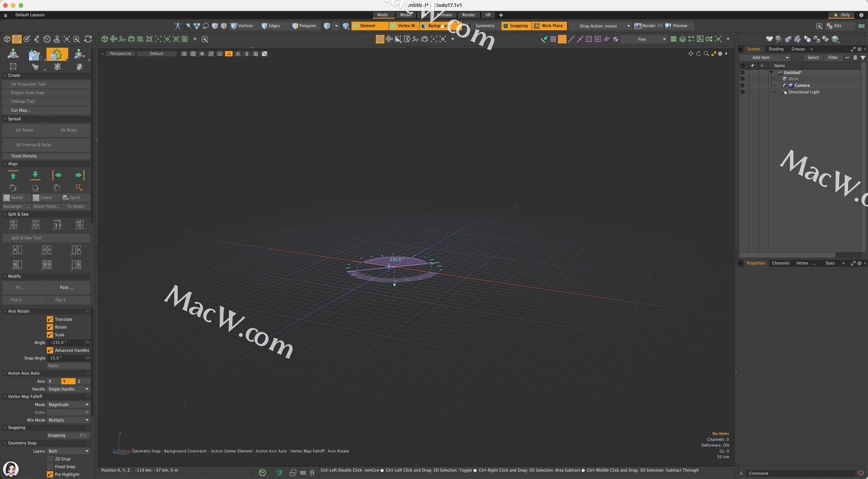Open the Mode Magnitude dropdown
This screenshot has width=868, height=479.
(68, 405)
